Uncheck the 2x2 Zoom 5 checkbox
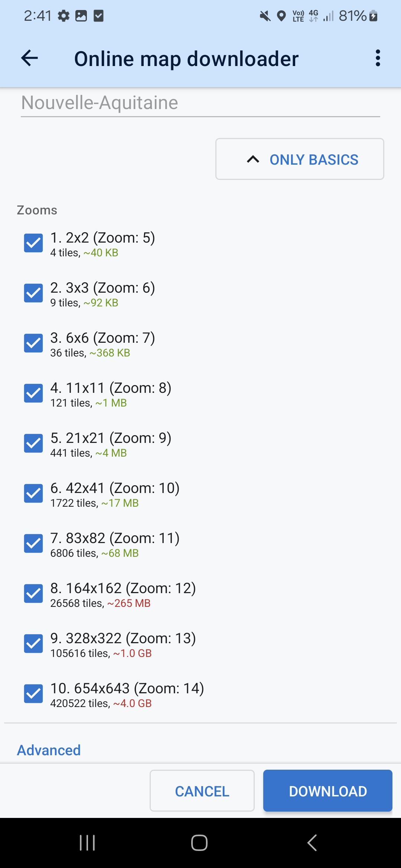Viewport: 401px width, 868px height. (x=33, y=243)
